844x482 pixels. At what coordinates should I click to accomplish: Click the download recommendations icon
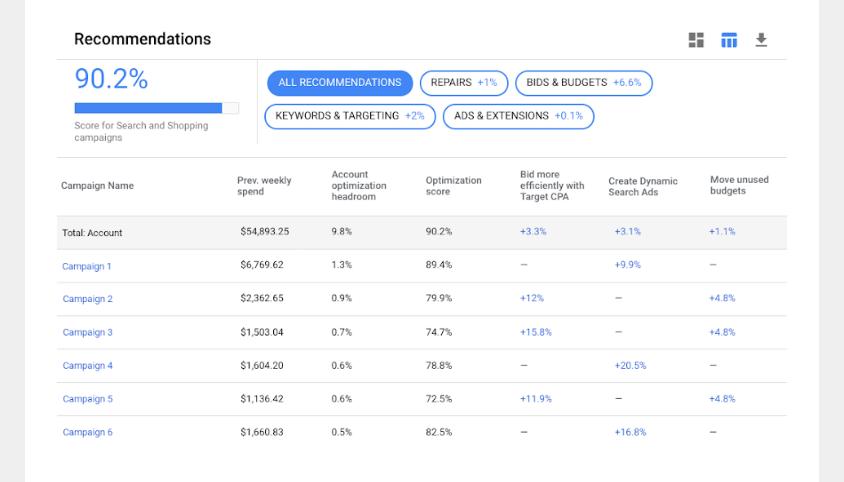(x=761, y=40)
